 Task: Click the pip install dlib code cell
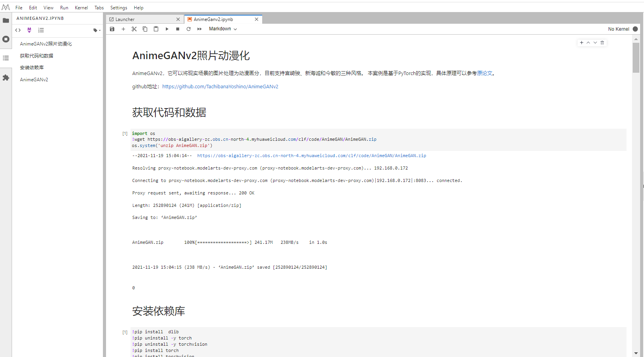point(378,342)
